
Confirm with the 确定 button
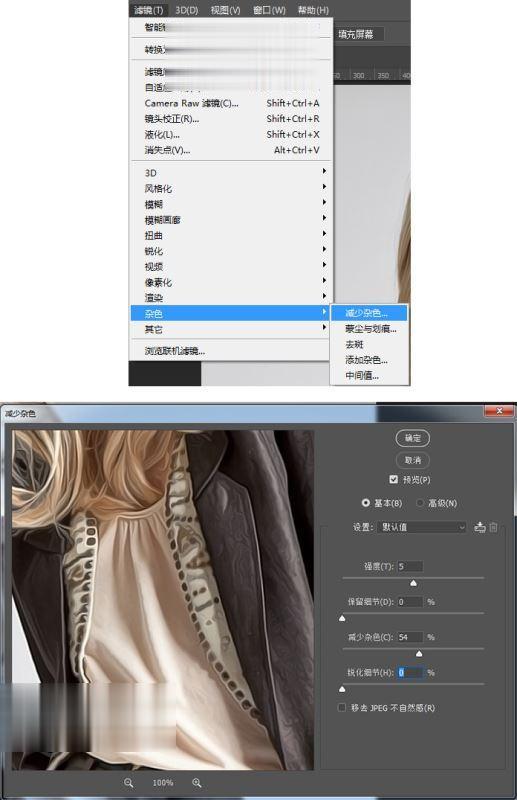(413, 438)
